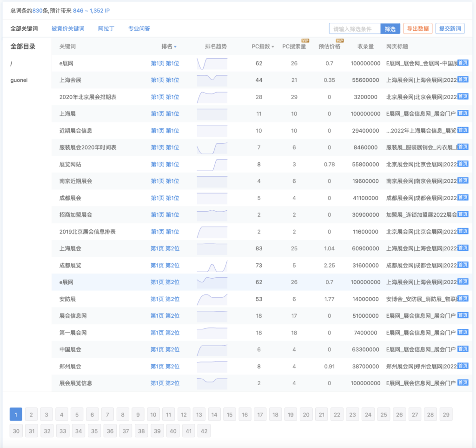Click page title 南京展会网|南京会展网
This screenshot has height=448, width=476.
(x=422, y=181)
